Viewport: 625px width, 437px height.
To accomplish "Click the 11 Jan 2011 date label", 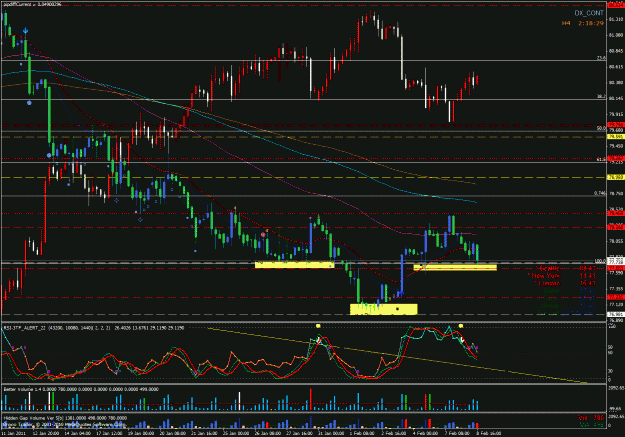I will click(x=13, y=433).
